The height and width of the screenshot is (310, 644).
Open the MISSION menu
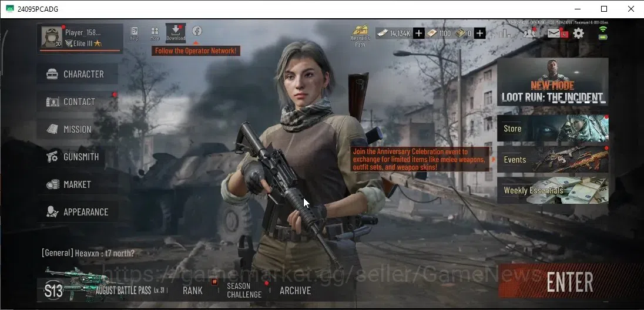point(78,129)
